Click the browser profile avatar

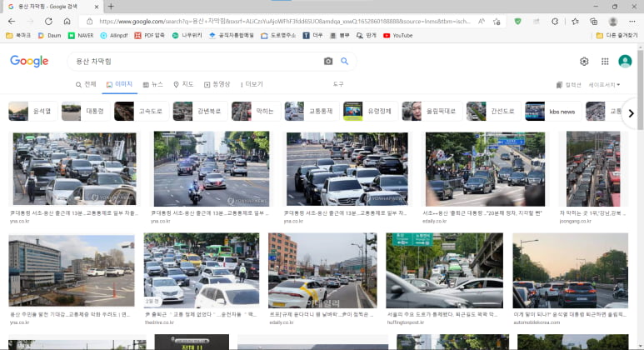[613, 22]
